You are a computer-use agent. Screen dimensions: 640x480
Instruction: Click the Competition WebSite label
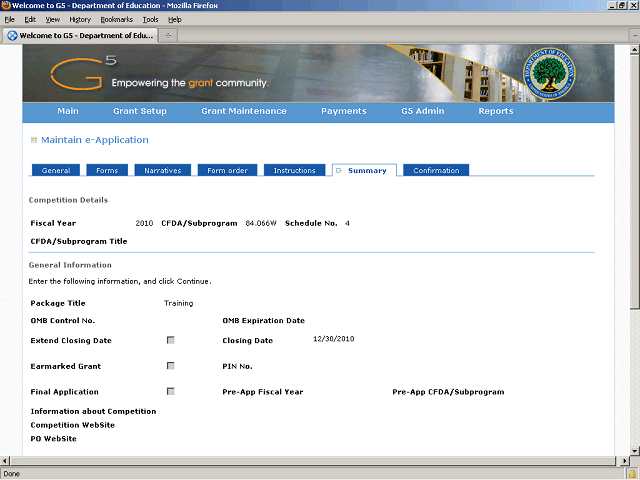tap(73, 425)
